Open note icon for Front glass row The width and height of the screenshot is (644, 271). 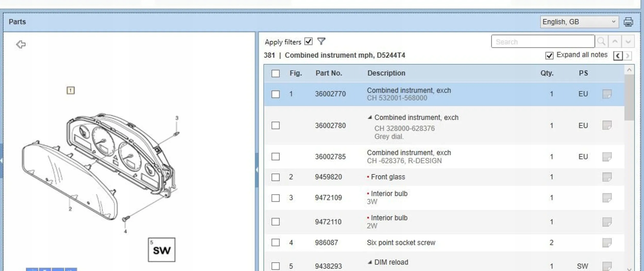(607, 177)
